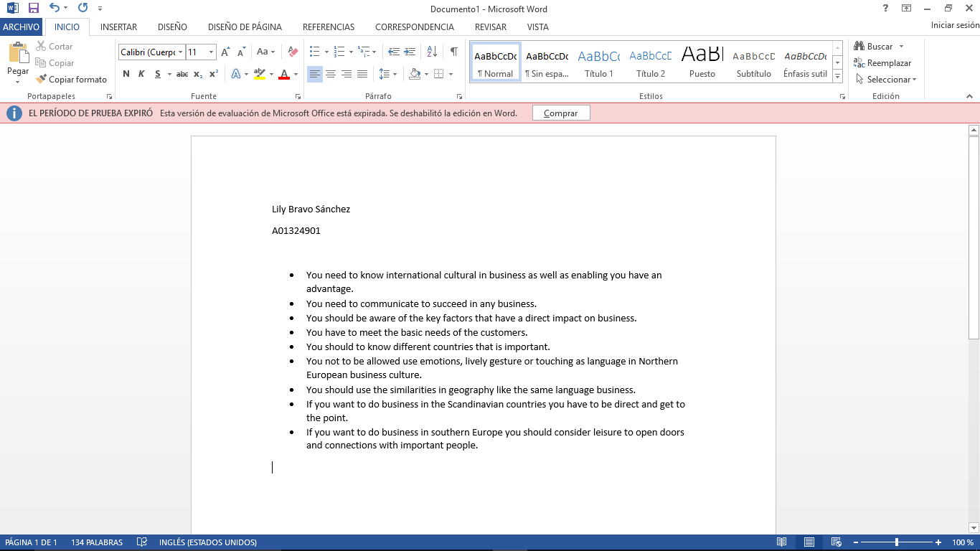The width and height of the screenshot is (980, 551).
Task: Switch to the INSERTAR tab
Action: point(118,27)
